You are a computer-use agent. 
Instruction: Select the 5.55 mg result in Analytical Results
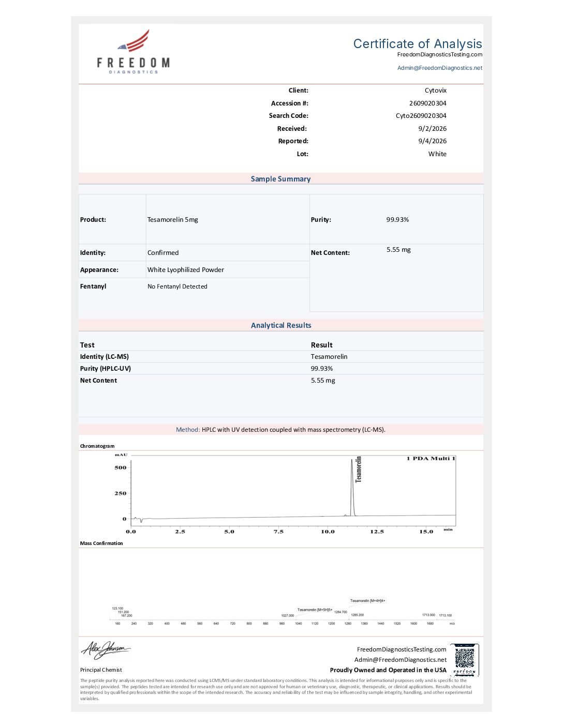click(323, 381)
